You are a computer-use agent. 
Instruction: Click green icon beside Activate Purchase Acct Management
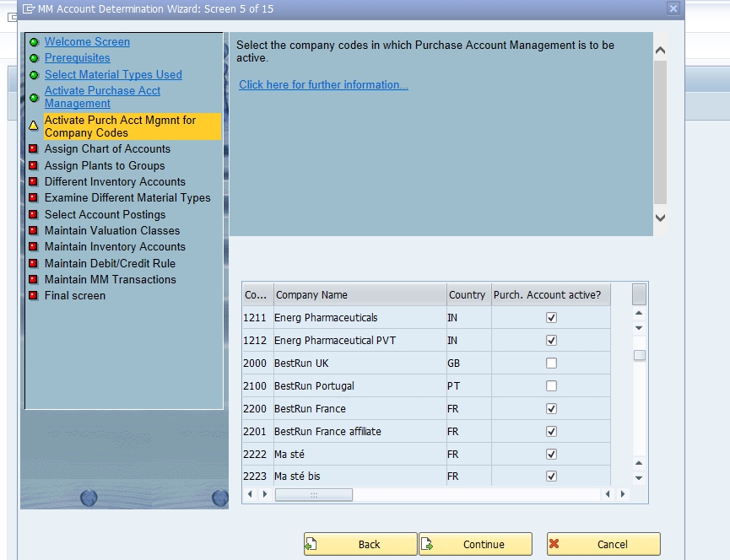pyautogui.click(x=34, y=98)
